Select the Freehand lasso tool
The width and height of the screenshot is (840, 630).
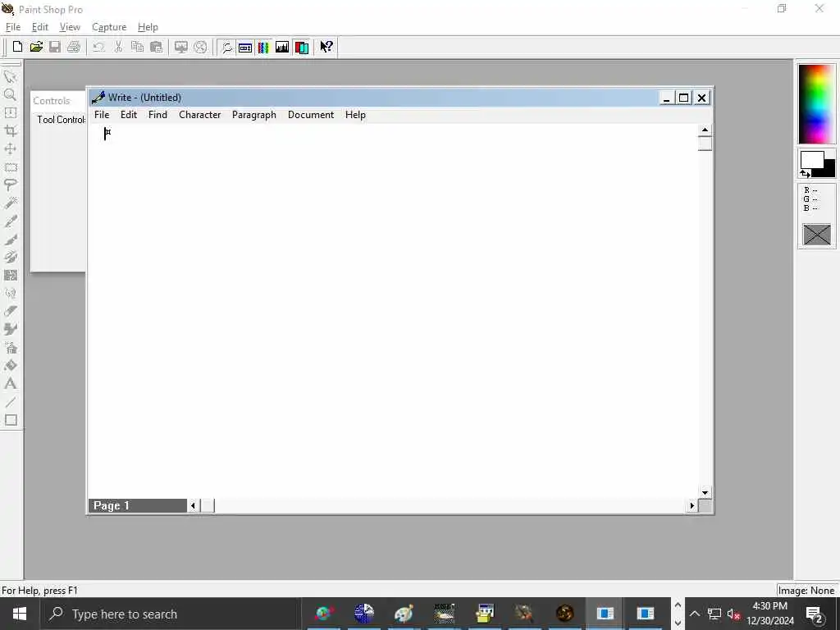click(10, 185)
